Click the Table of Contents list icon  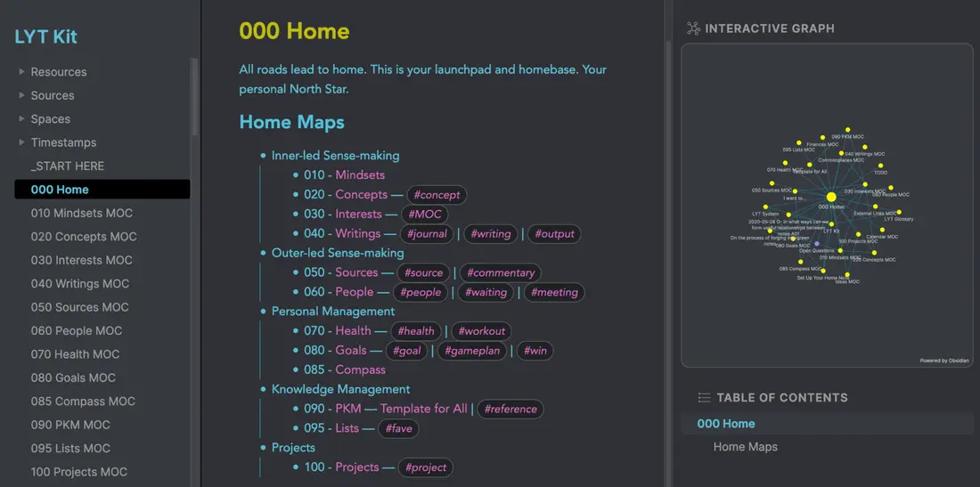(x=705, y=398)
